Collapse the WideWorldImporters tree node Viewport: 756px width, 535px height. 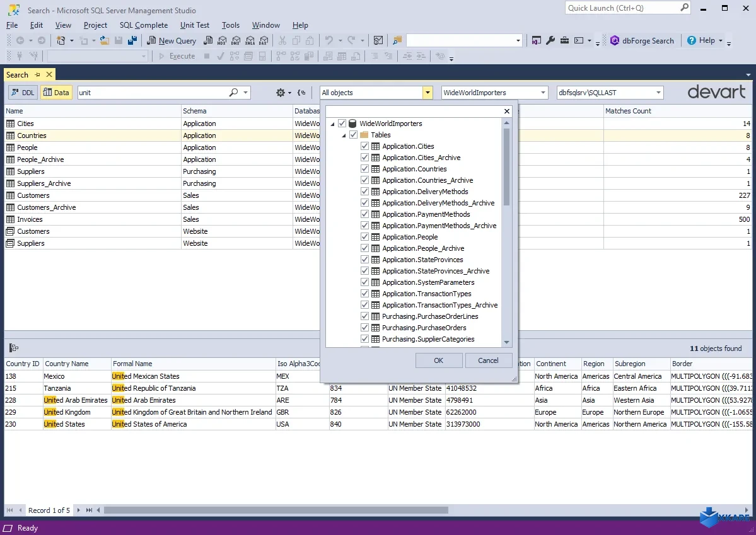pos(332,124)
